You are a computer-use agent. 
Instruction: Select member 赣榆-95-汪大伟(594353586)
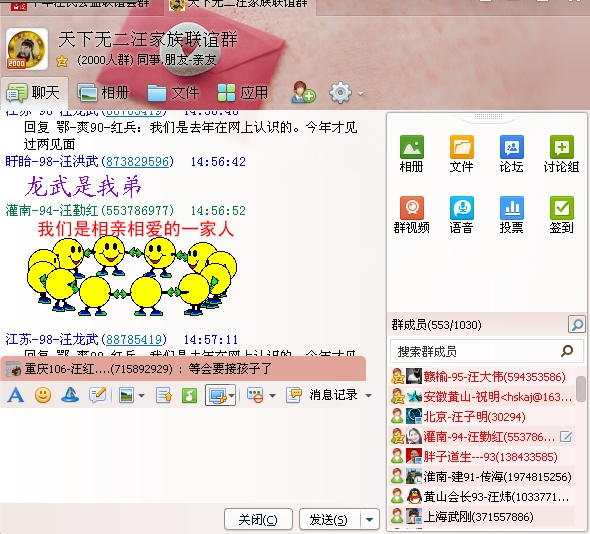click(481, 377)
